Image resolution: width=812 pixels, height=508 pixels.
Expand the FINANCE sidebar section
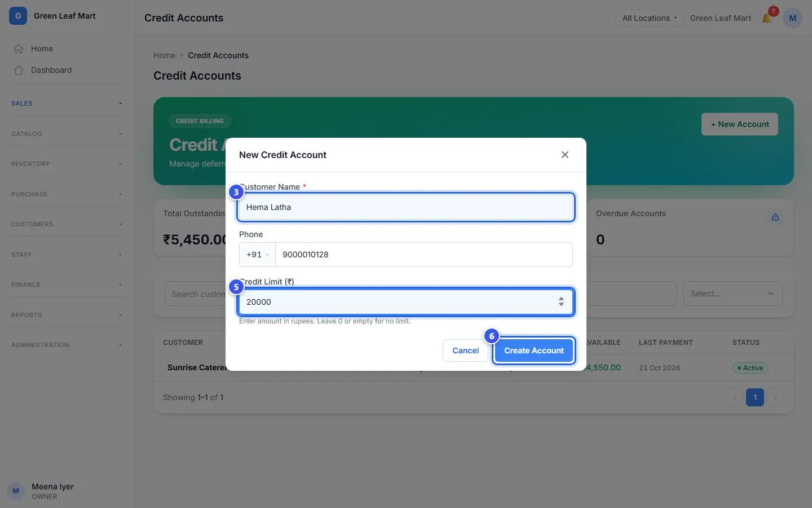[68, 284]
